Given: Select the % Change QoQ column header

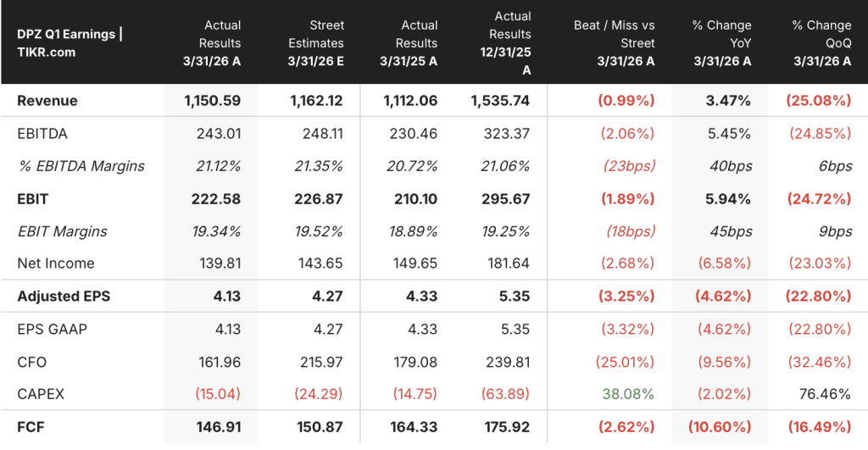Looking at the screenshot, I should click(821, 43).
